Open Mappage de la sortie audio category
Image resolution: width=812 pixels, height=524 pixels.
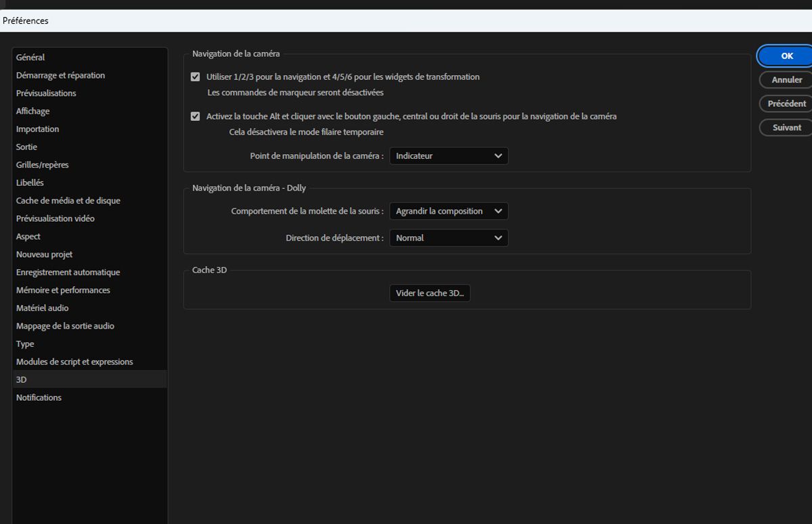[x=90, y=327]
